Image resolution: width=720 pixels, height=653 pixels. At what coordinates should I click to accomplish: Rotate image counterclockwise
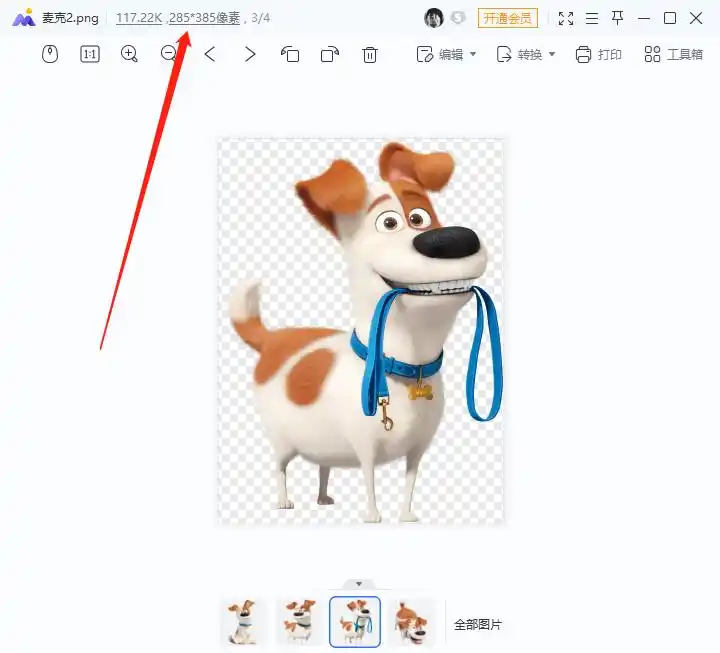point(290,54)
